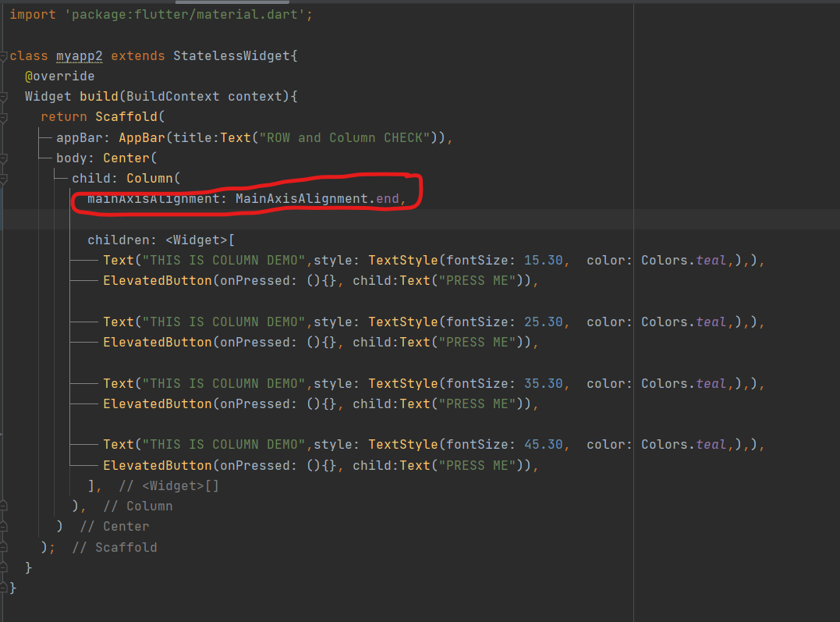Click the fold end marker on the last closing brace
This screenshot has height=622, width=840.
click(x=2, y=588)
